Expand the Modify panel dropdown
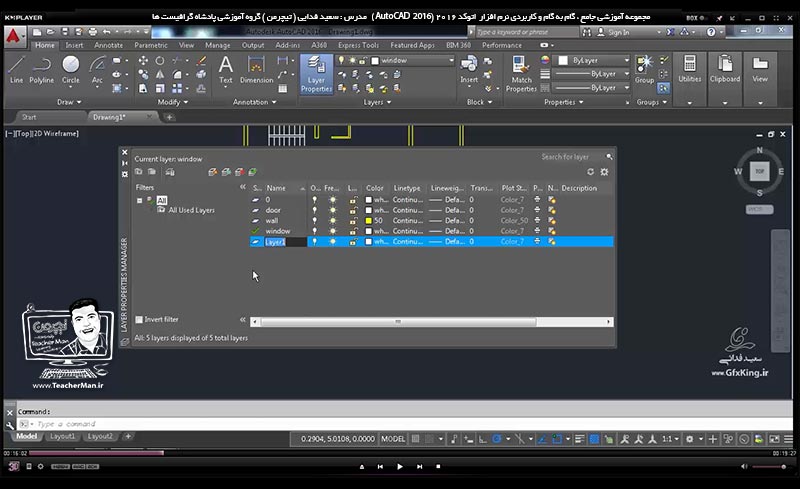The image size is (800, 489). 172,102
